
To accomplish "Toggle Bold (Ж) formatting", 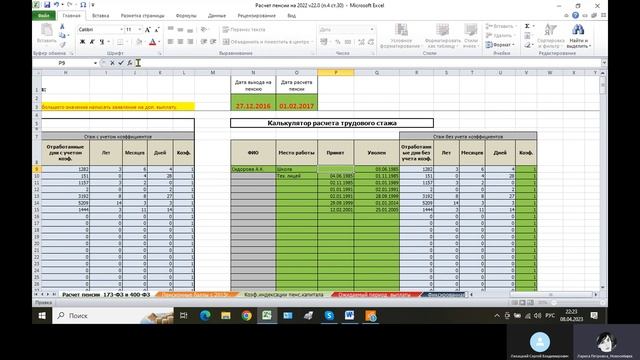I will click(82, 42).
